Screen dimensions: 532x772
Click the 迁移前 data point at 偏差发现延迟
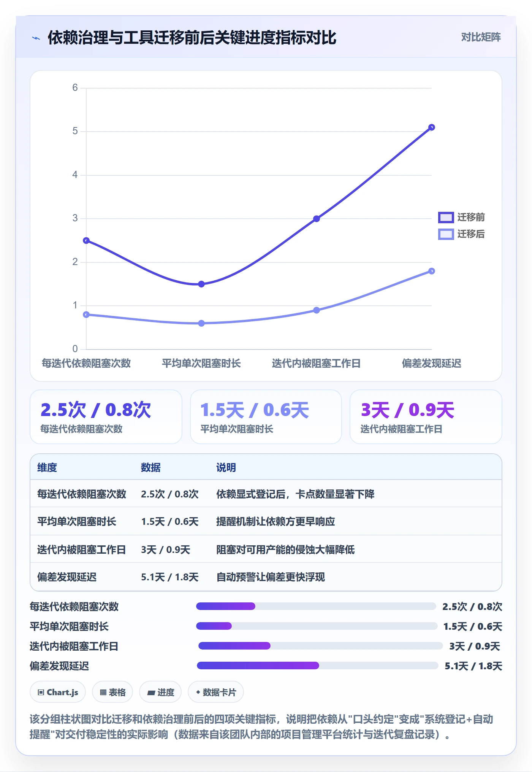point(431,127)
